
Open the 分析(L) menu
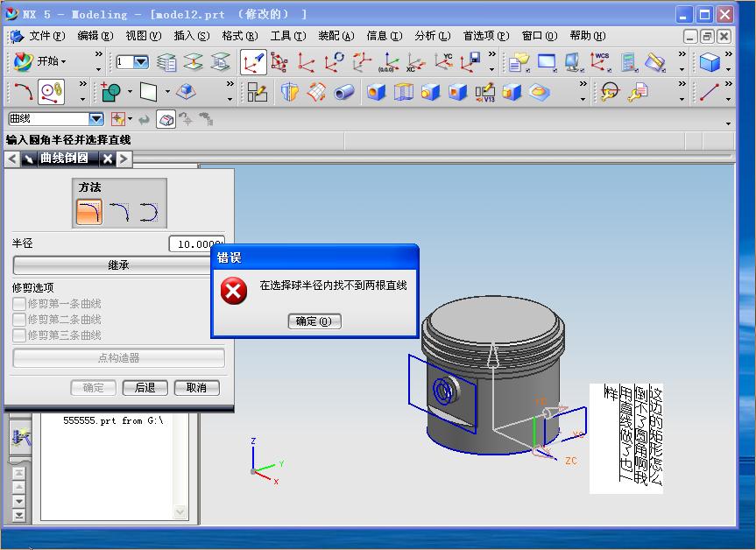tap(433, 36)
